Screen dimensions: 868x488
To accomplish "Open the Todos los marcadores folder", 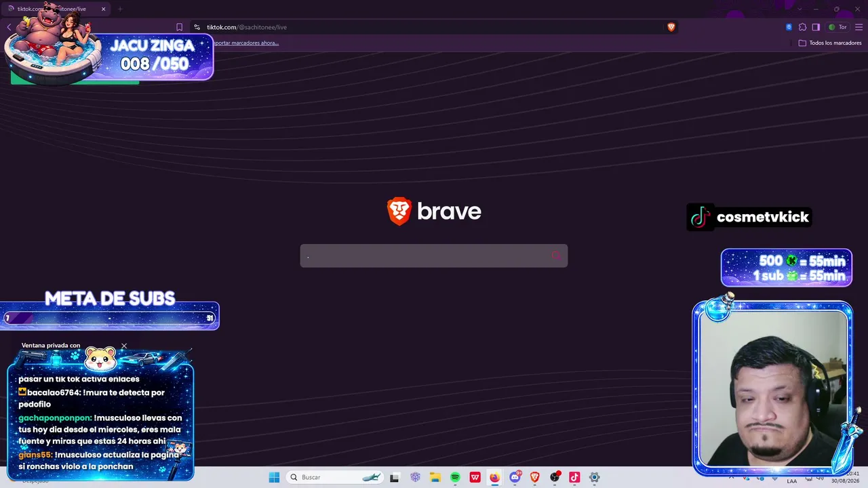I will (x=830, y=43).
